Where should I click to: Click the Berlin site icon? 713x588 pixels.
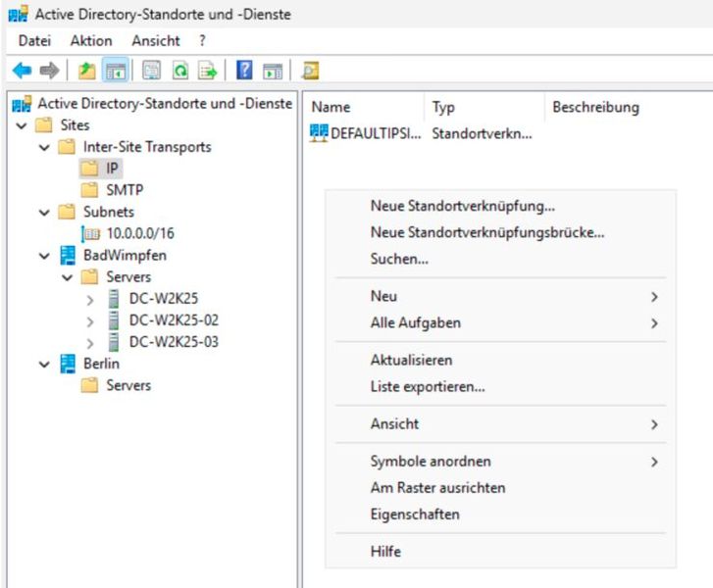point(68,364)
